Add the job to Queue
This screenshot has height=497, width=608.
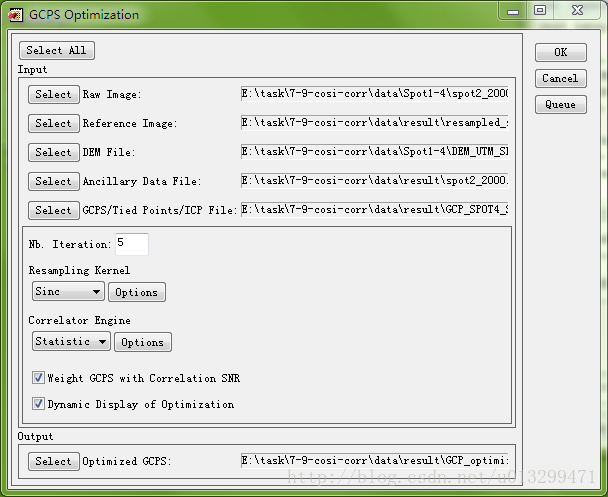coord(561,105)
